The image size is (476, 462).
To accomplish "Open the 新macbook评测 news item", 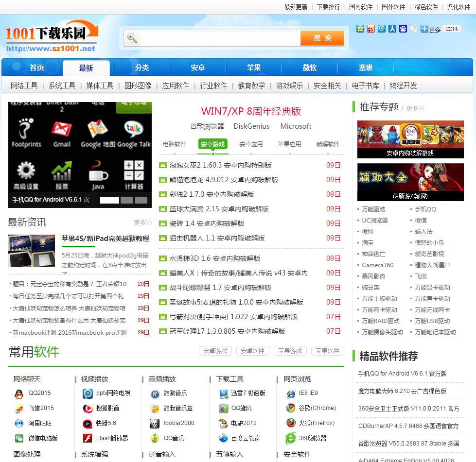I will (x=70, y=332).
